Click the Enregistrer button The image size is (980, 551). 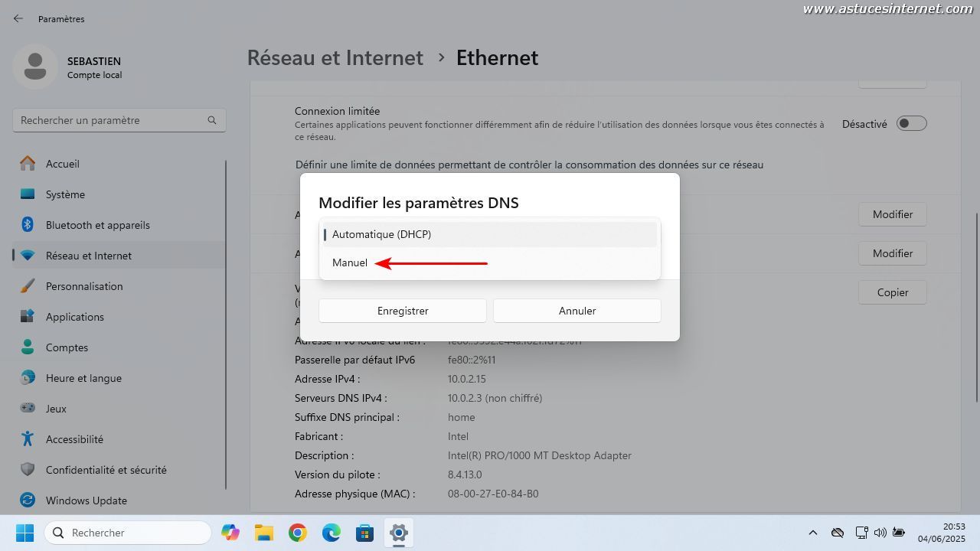(403, 311)
